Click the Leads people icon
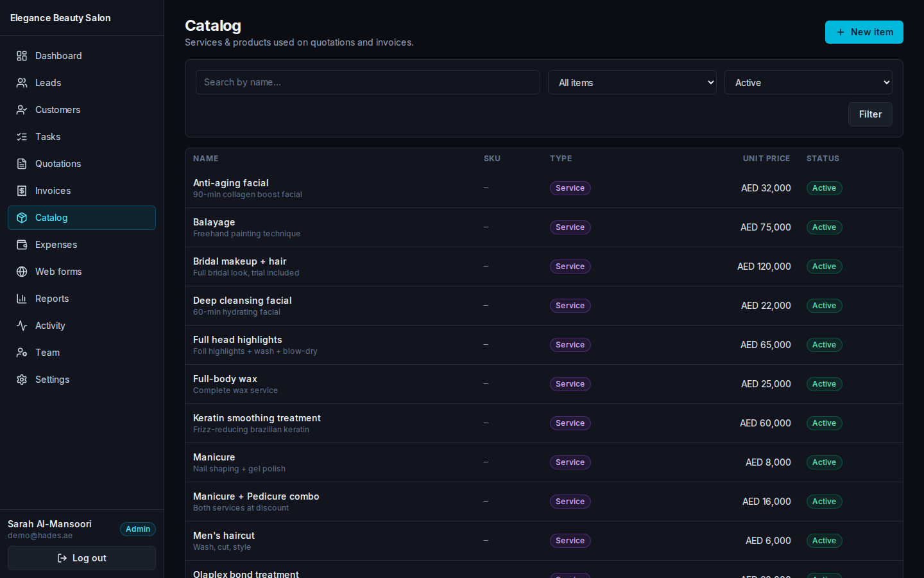The image size is (924, 578). click(x=22, y=83)
